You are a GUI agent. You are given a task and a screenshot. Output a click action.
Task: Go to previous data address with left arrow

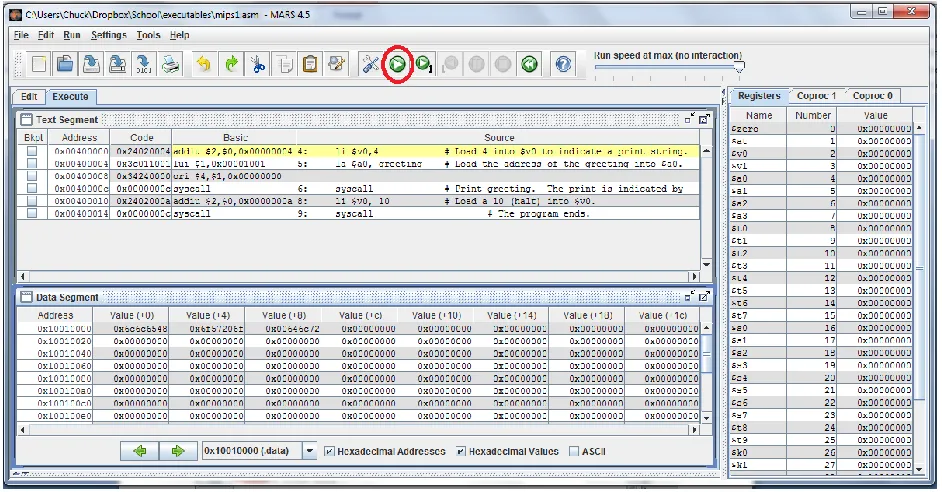click(x=139, y=451)
